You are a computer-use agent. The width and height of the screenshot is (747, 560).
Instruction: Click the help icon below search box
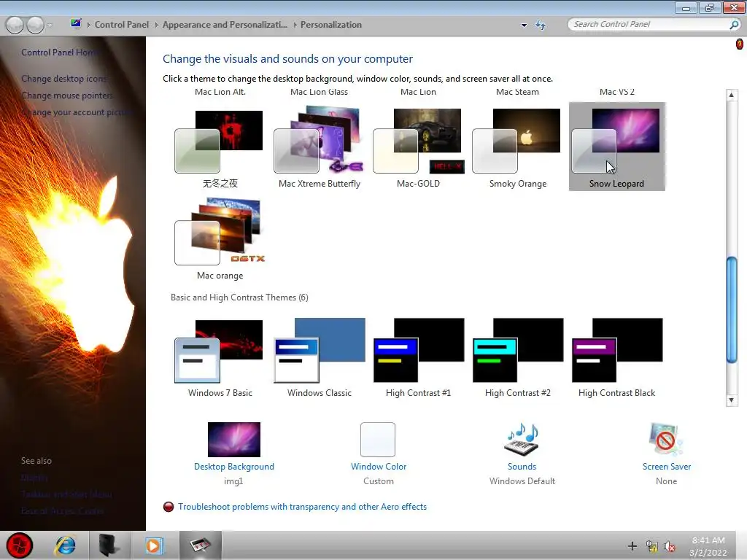coord(740,44)
